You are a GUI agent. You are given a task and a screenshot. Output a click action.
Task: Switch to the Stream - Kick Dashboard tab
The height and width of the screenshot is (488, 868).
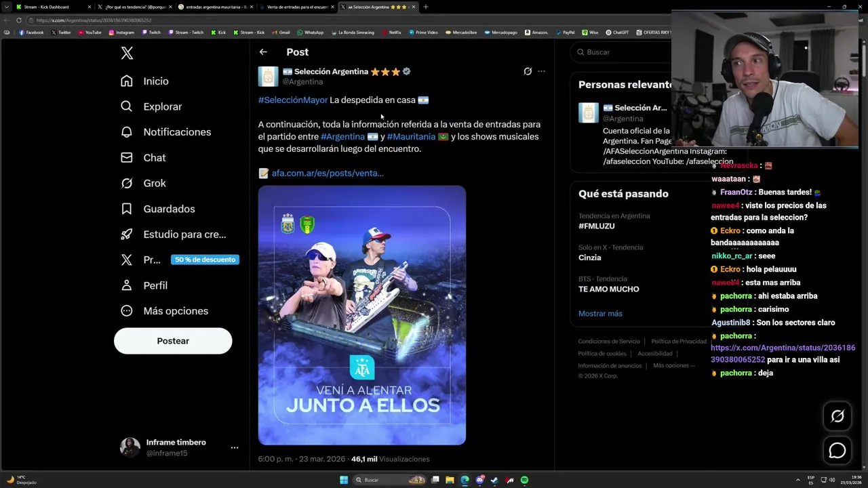52,7
